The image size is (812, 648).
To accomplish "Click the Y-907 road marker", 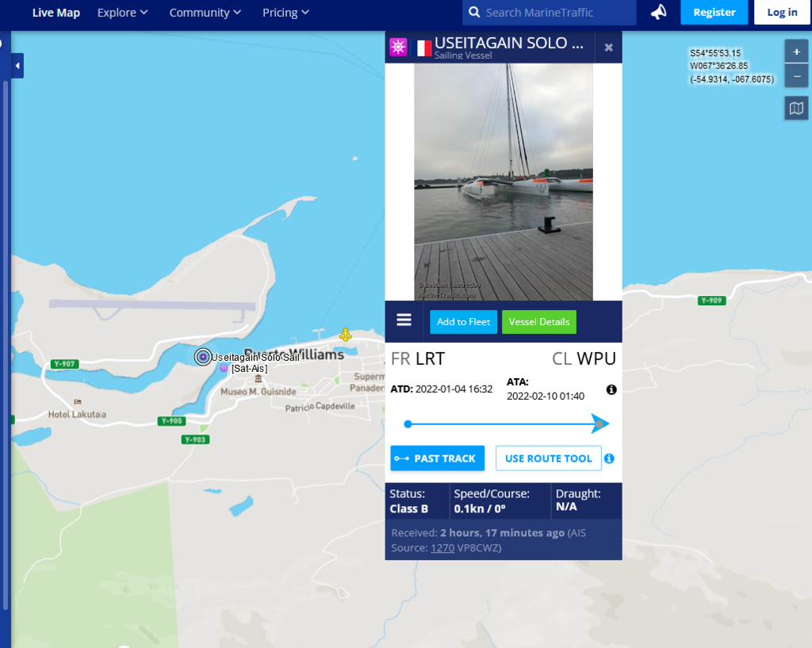I will (x=65, y=364).
